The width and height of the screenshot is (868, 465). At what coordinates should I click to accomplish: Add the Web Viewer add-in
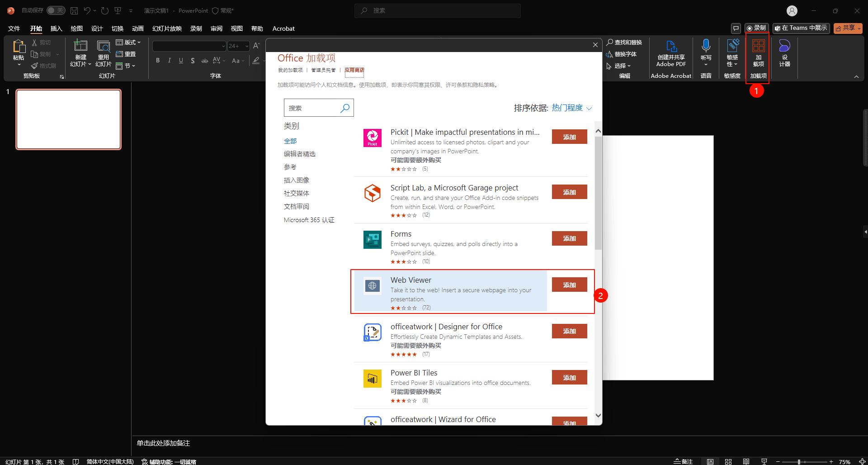coord(570,285)
